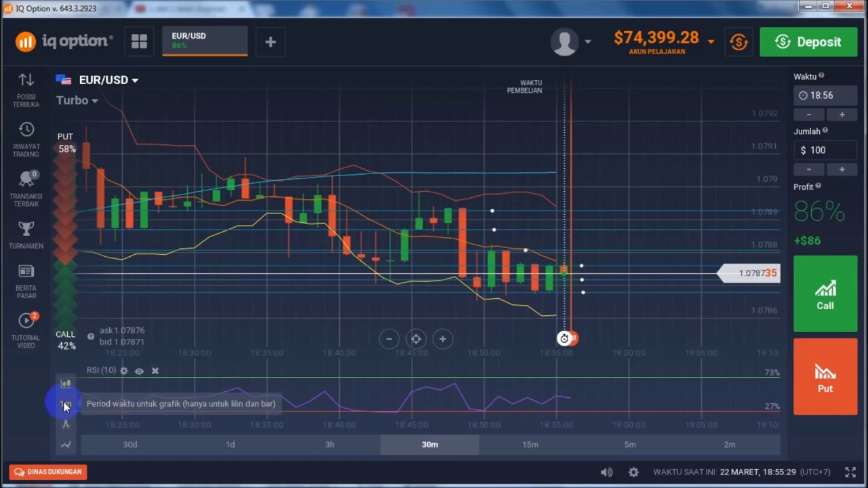The height and width of the screenshot is (488, 868).
Task: Switch chart range to 30d
Action: [130, 445]
